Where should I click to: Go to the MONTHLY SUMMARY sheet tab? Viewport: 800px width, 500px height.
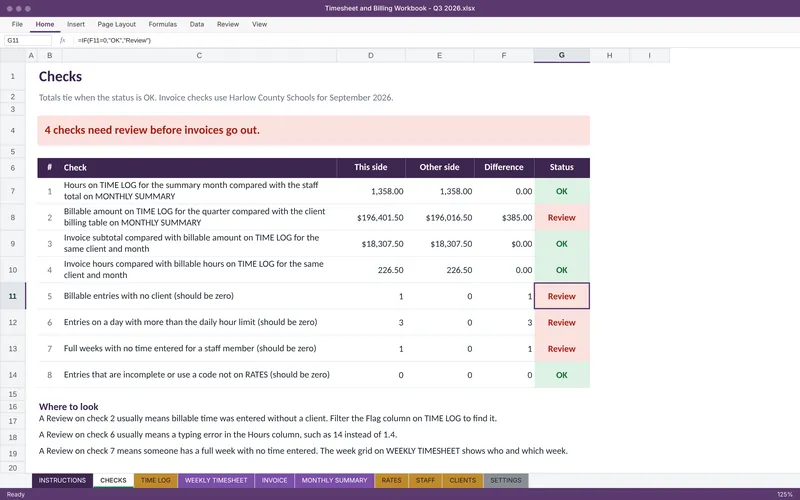[x=334, y=480]
